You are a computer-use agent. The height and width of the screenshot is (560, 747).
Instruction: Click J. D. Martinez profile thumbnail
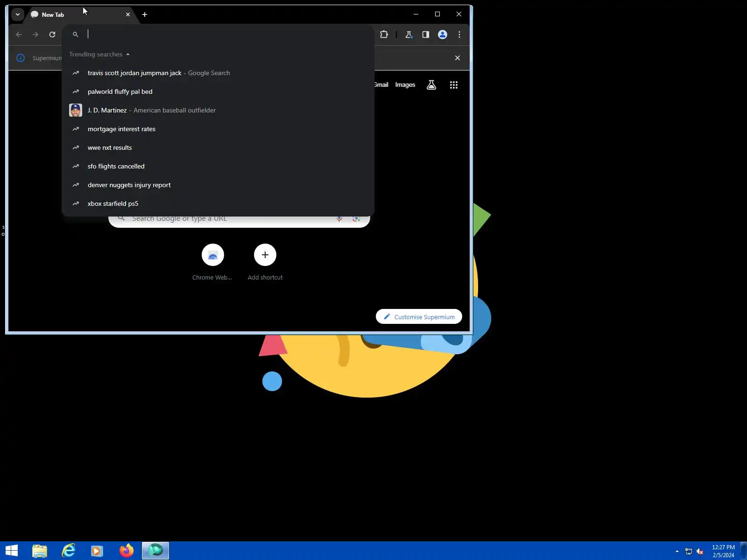(76, 110)
